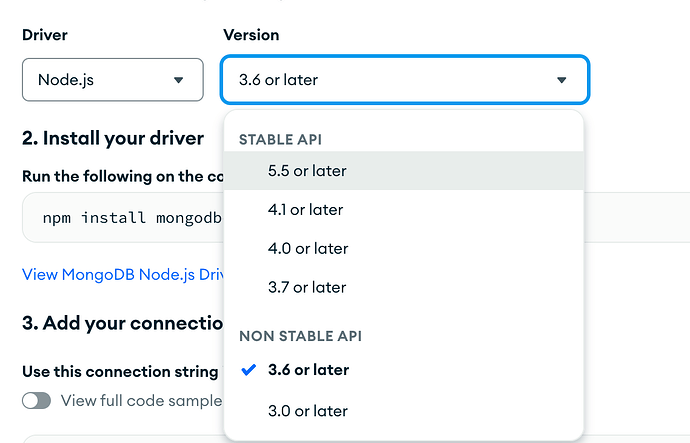The width and height of the screenshot is (690, 443).
Task: Click the View full code sample label
Action: click(x=140, y=400)
